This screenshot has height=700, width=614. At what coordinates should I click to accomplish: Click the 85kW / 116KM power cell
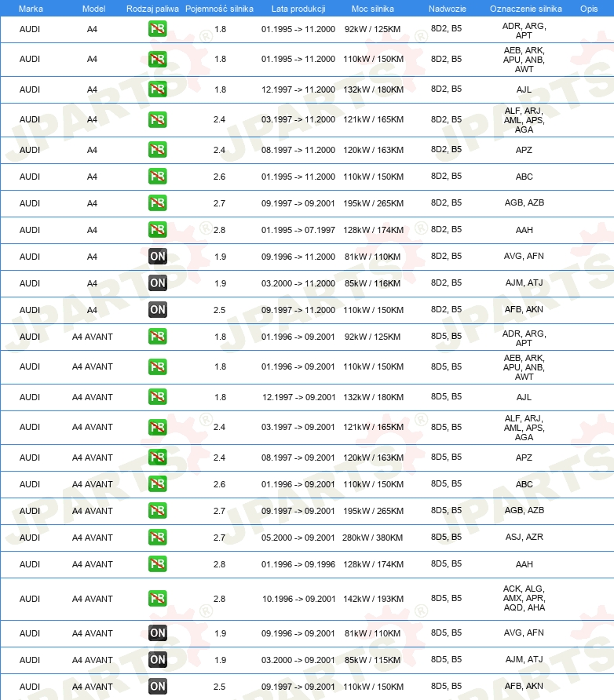tap(372, 283)
